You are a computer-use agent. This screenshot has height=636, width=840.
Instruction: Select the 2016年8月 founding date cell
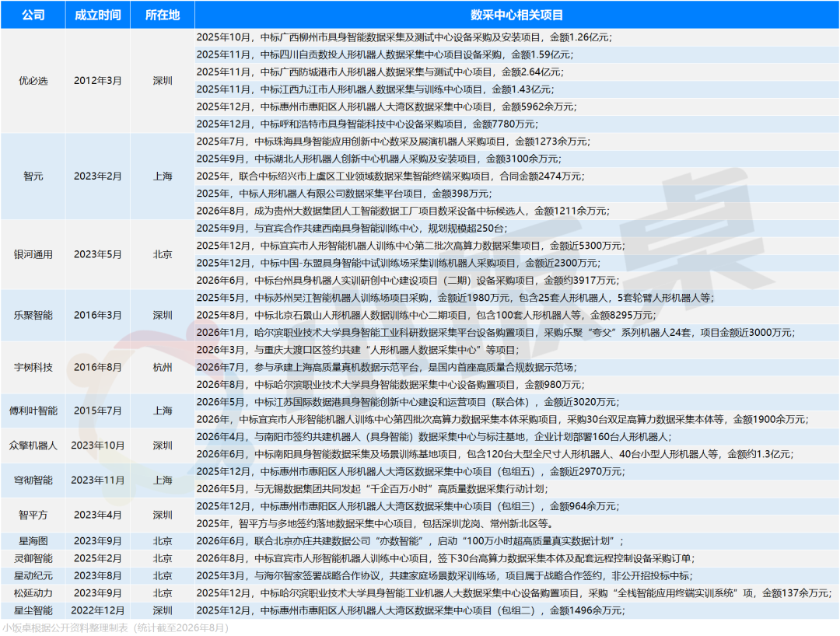click(98, 367)
